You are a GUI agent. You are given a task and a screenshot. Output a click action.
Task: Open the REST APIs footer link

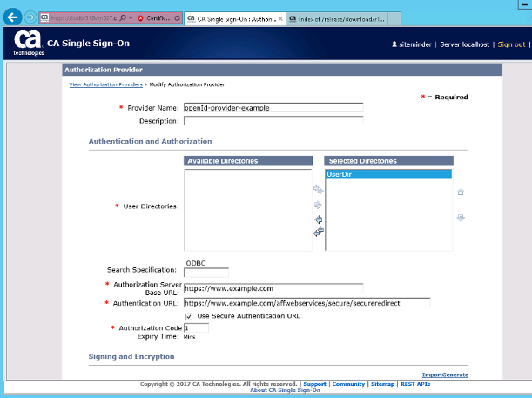tap(415, 384)
